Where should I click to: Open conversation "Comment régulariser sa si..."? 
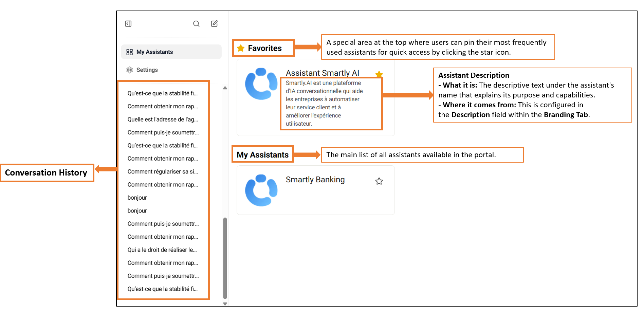[163, 172]
